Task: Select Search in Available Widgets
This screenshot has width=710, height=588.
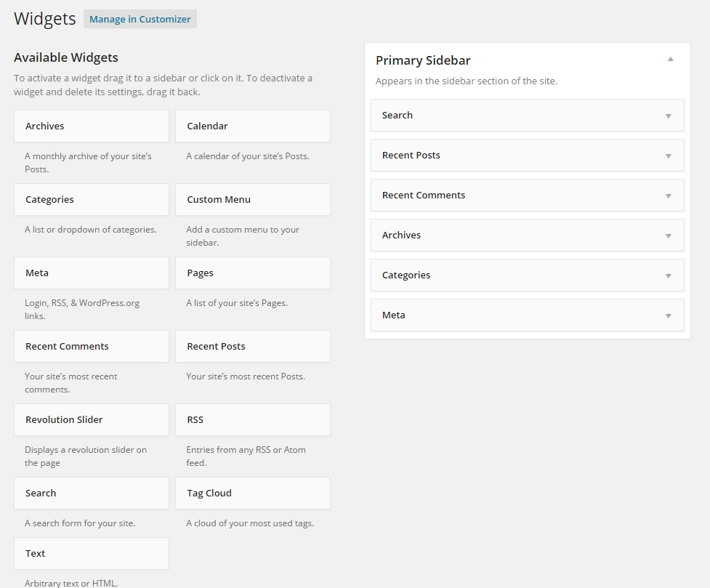Action: (92, 493)
